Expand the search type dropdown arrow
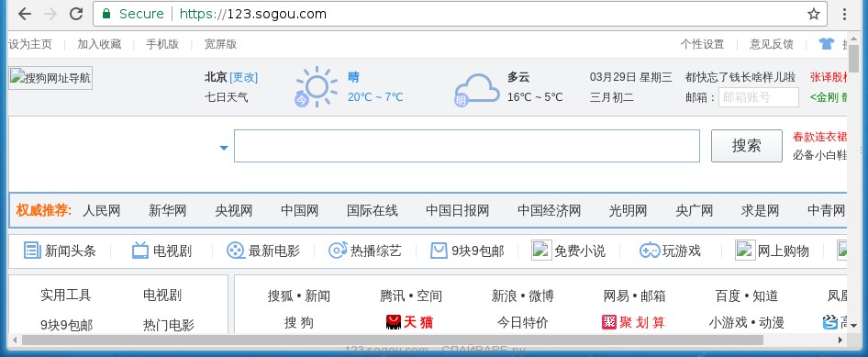 [x=224, y=148]
